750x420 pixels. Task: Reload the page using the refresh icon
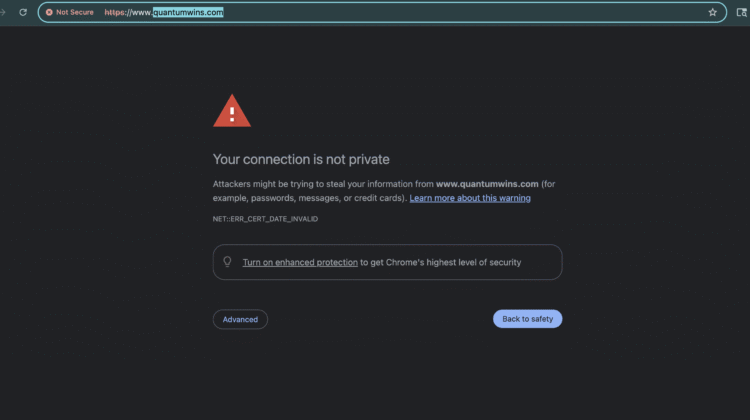click(x=22, y=12)
